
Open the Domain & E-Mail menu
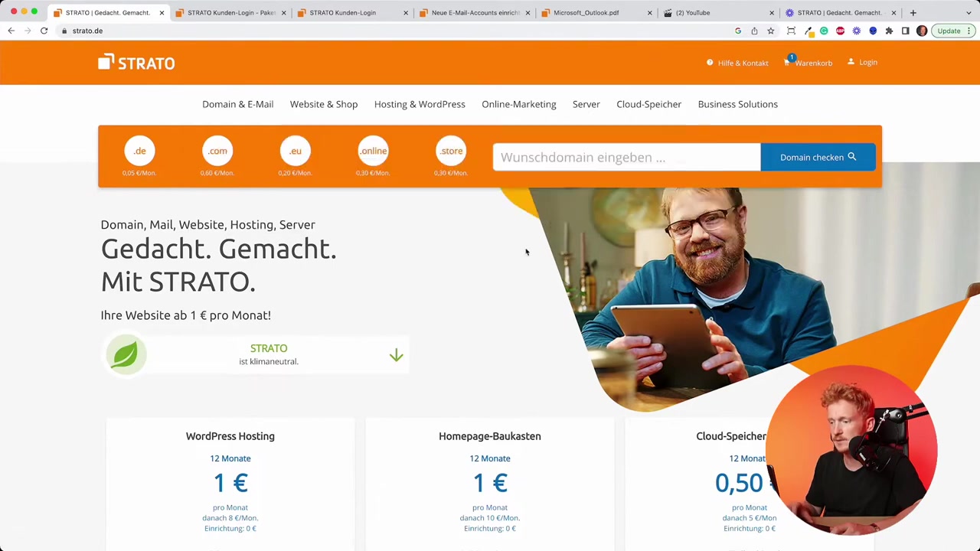click(x=237, y=104)
